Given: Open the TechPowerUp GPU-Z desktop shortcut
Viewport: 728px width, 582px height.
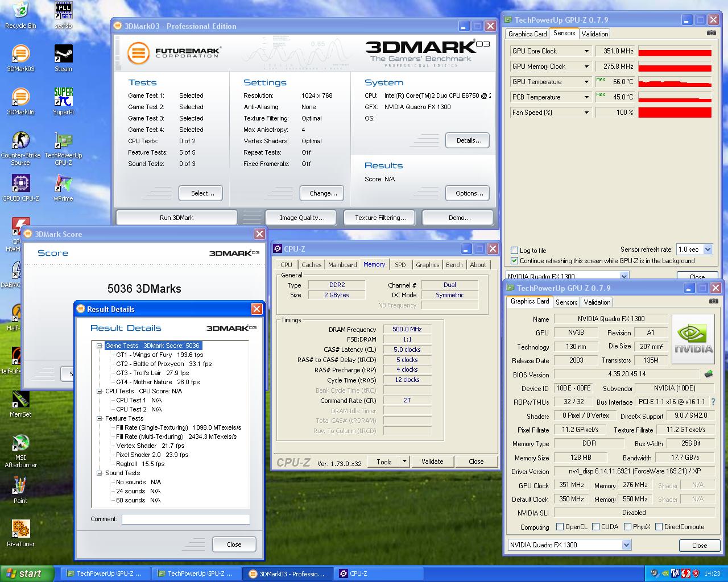Looking at the screenshot, I should coord(63,148).
